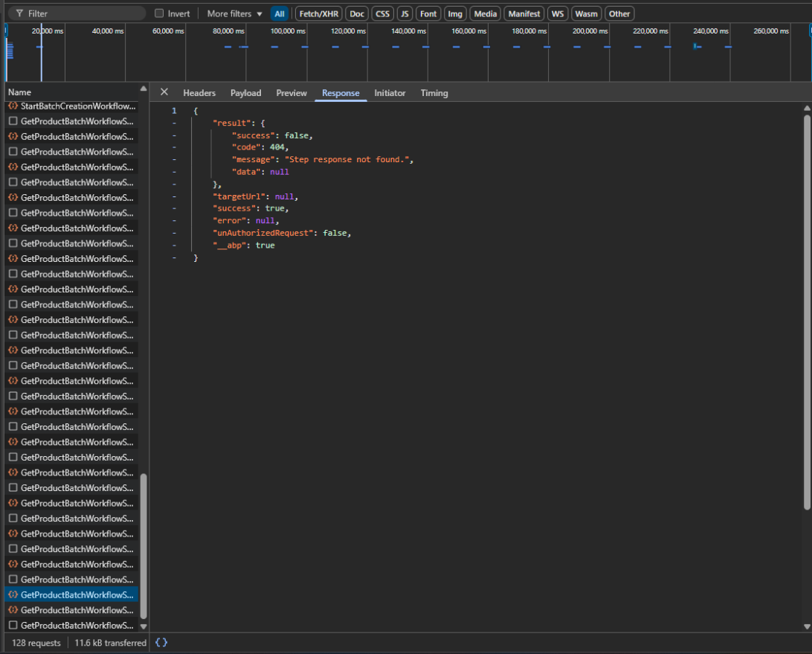Click the "unAuthorizedRequest": false line
The image size is (812, 654).
[x=282, y=233]
